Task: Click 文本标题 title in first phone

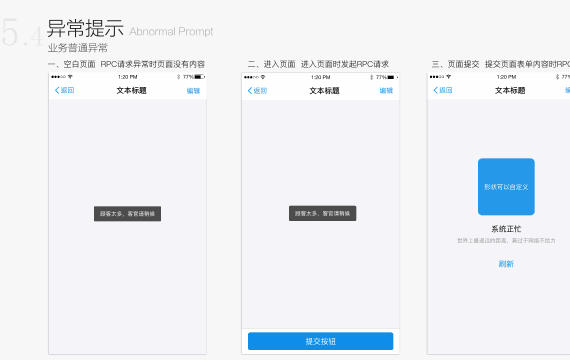Action: click(131, 91)
